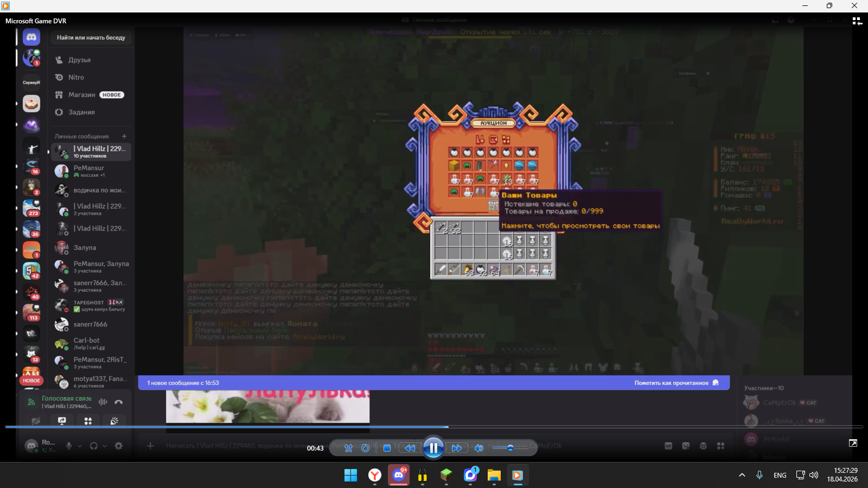Viewport: 868px width, 488px height.
Task: Toggle shuffle mode in the player
Action: pos(348,448)
